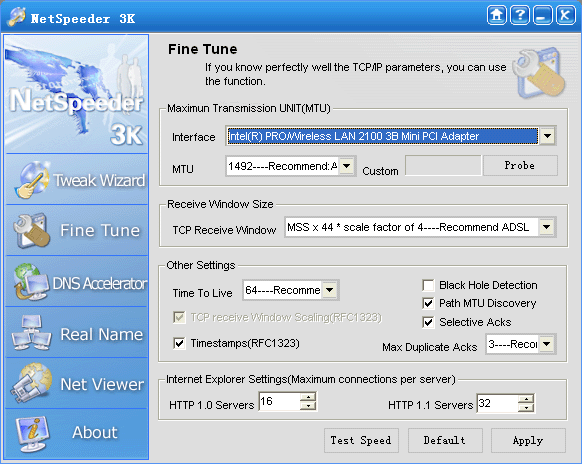Expand the Time To Live dropdown
The width and height of the screenshot is (582, 464).
(x=330, y=290)
